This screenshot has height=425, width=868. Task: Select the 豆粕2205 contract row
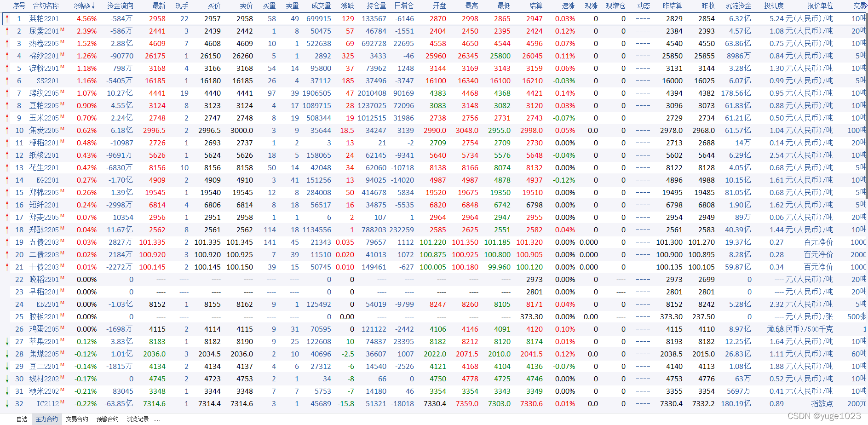(x=434, y=106)
